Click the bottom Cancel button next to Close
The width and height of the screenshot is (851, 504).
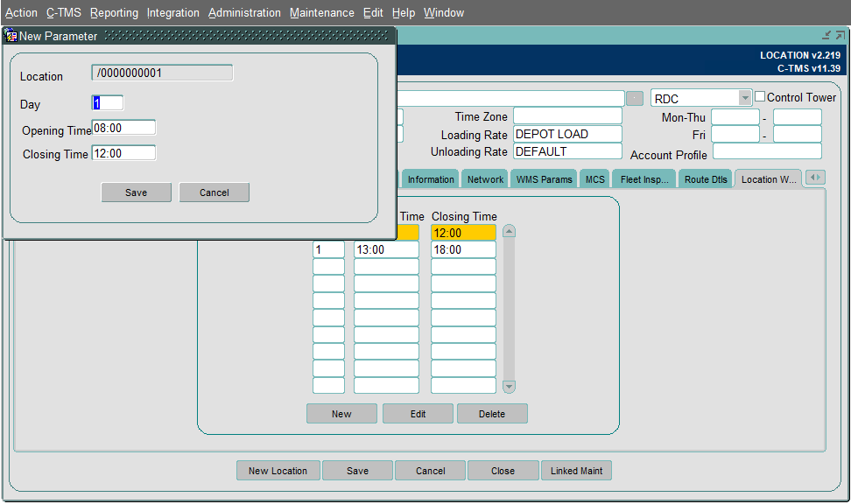click(x=431, y=471)
